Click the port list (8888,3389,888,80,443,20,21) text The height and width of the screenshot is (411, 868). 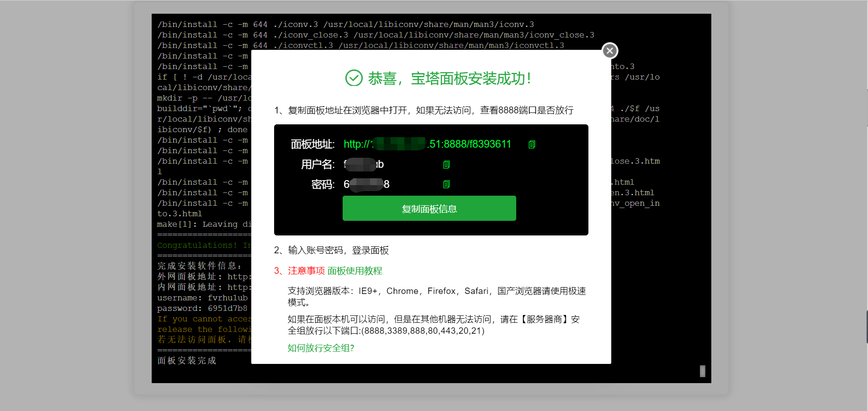coord(423,331)
